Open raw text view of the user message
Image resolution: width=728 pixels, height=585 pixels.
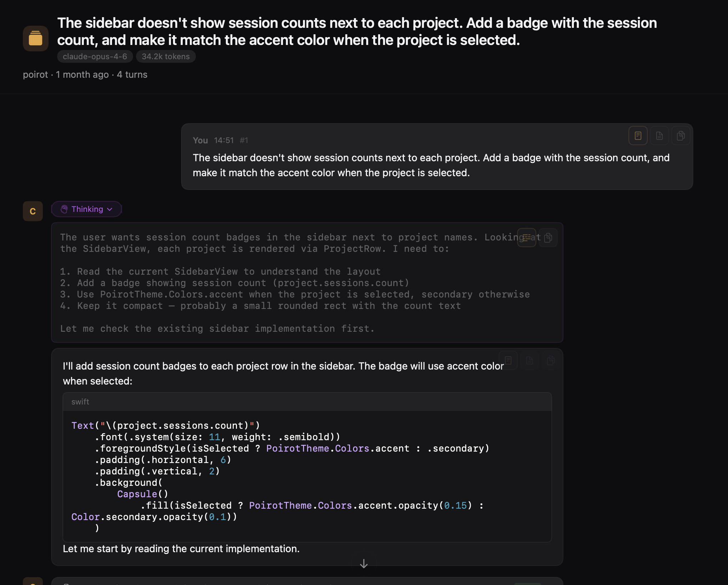coord(659,136)
